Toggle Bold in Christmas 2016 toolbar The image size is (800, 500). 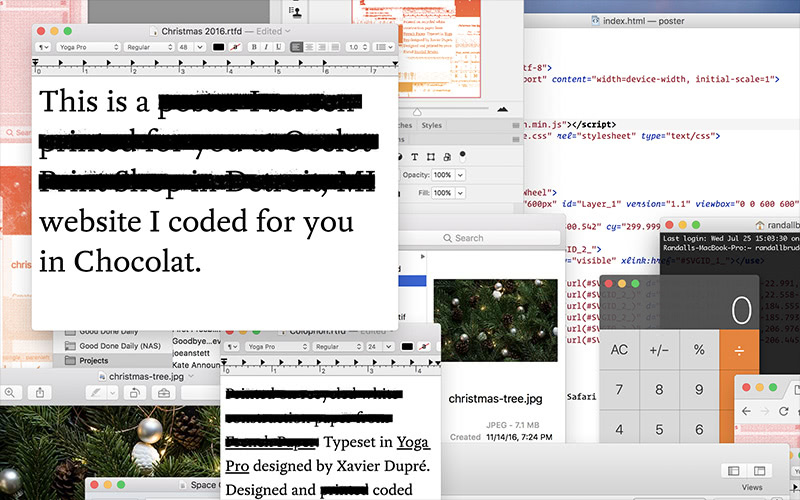(x=254, y=47)
